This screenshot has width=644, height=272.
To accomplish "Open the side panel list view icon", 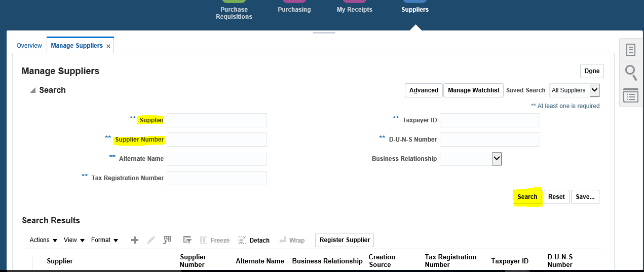I will pyautogui.click(x=631, y=95).
